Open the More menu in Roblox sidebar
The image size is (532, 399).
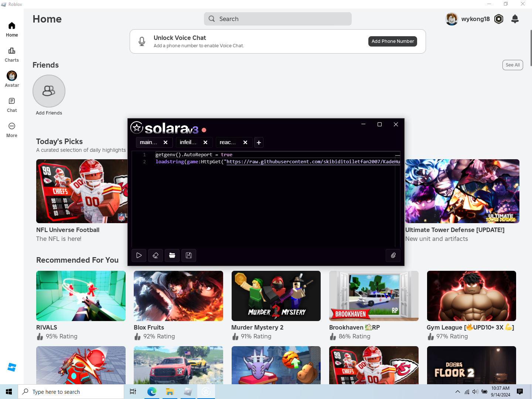click(x=12, y=130)
